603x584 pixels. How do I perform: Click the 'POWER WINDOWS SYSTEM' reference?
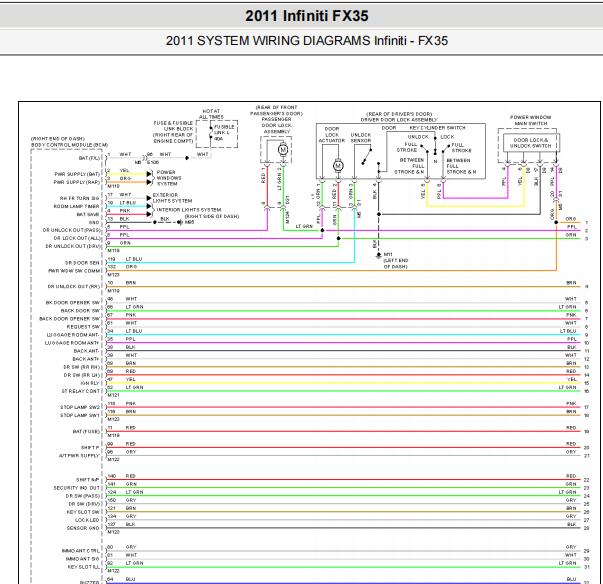[169, 178]
